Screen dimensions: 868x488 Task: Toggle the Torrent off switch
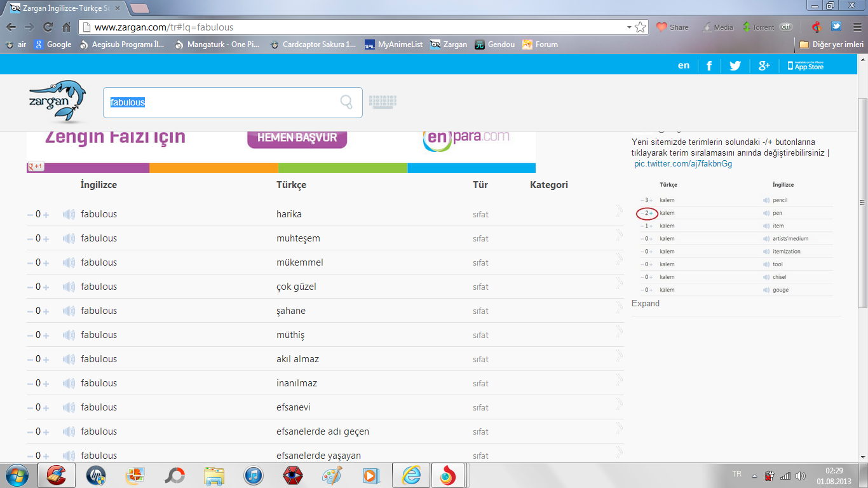click(x=786, y=27)
